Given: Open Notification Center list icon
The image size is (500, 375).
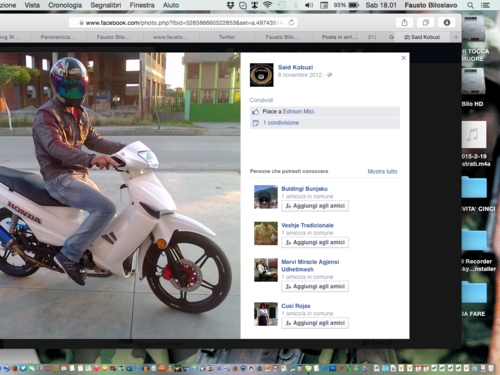Looking at the screenshot, I should tap(485, 5).
